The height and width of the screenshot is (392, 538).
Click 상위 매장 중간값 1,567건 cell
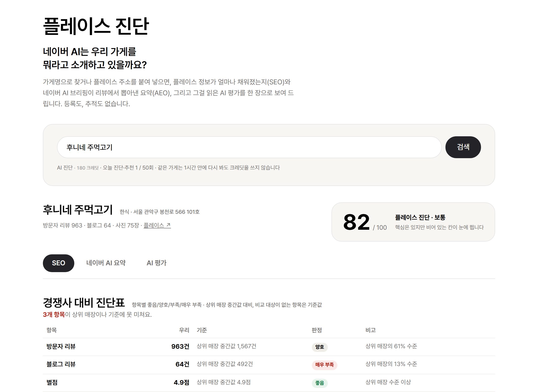pos(226,346)
